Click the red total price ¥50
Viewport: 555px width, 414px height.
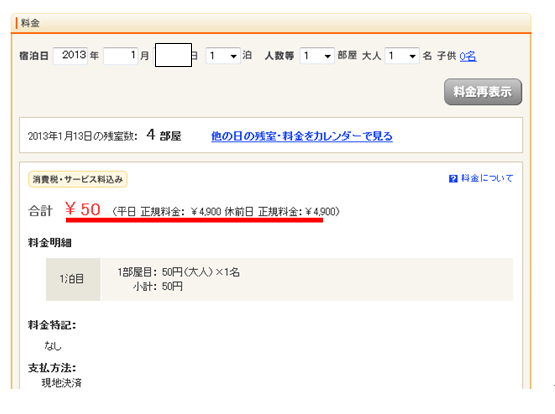click(83, 209)
